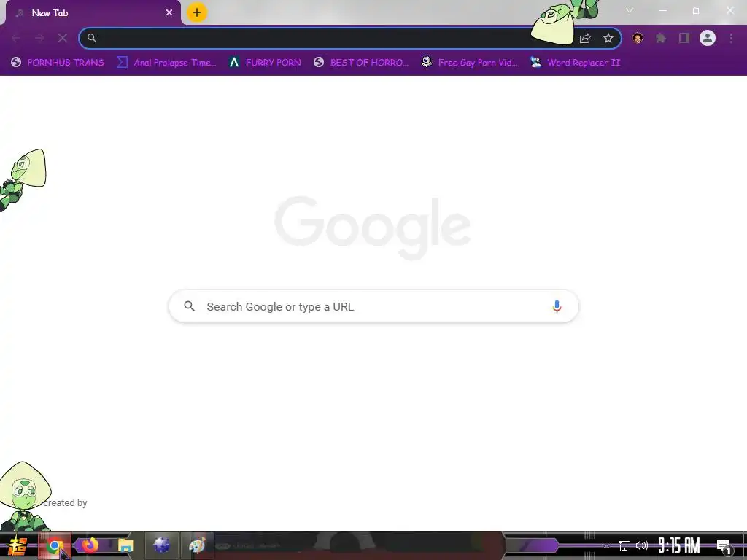Bookmark this tab with the star icon
The image size is (747, 560).
click(x=608, y=38)
